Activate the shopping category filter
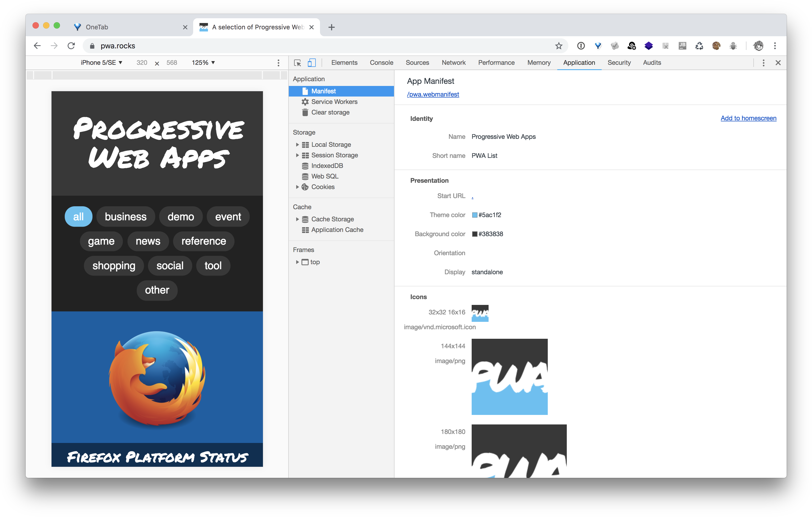Viewport: 812px width, 517px height. coord(114,266)
